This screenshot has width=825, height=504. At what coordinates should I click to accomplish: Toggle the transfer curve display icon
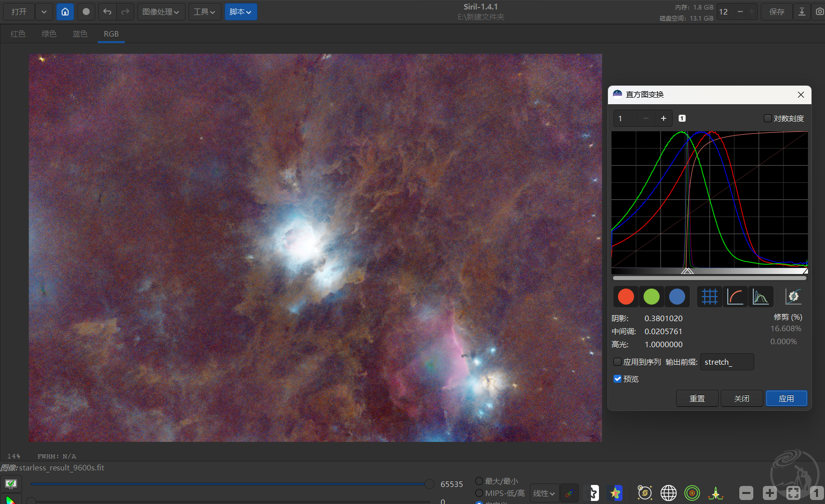pos(735,297)
